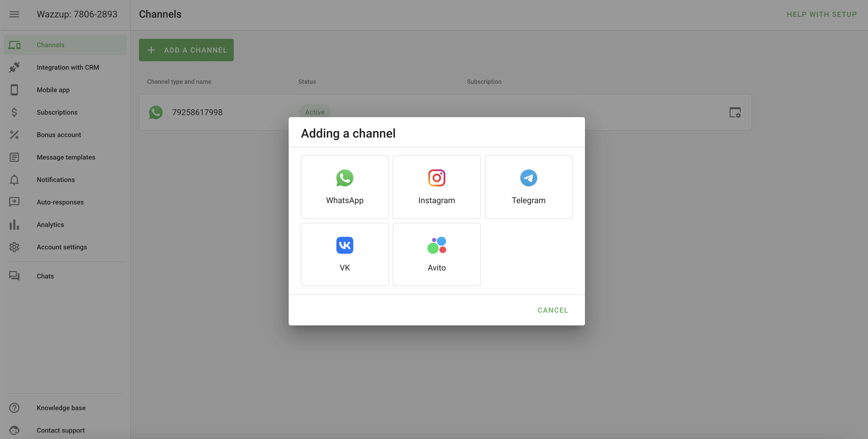
Task: Select WhatsApp channel type in dialog
Action: (345, 187)
